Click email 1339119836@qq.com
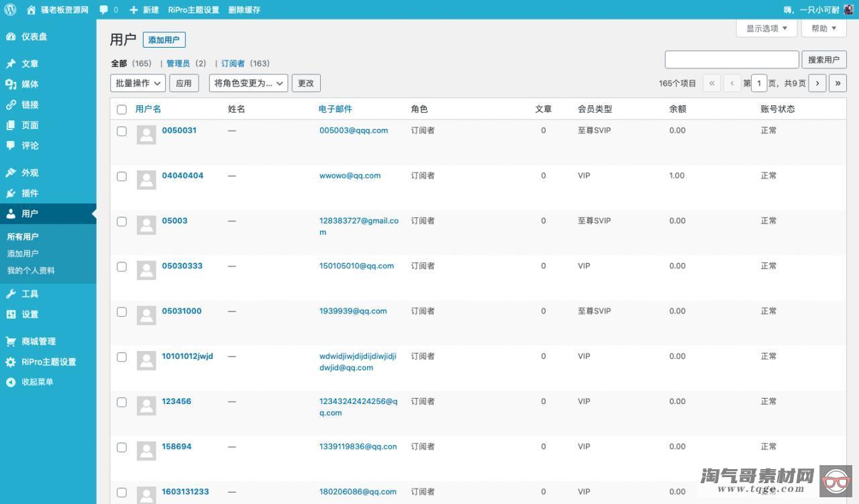This screenshot has height=504, width=859. point(358,446)
